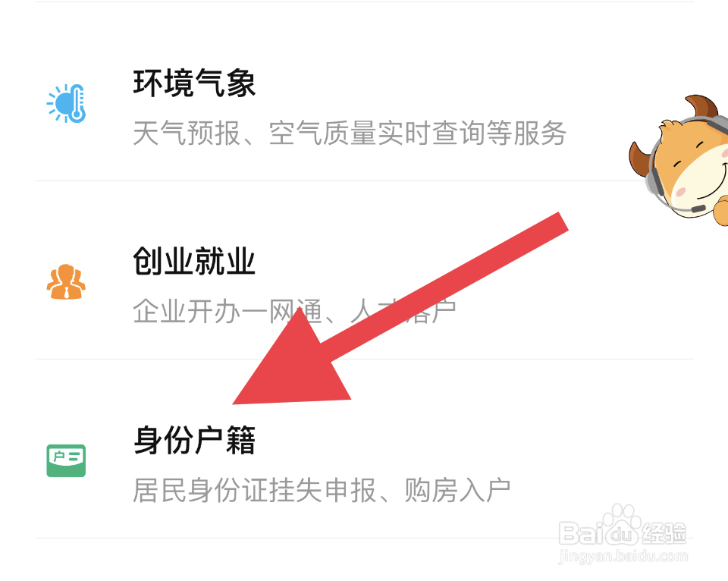Viewport: 728px width, 581px height.
Task: Click the 经验 text in the watermark
Action: (664, 533)
